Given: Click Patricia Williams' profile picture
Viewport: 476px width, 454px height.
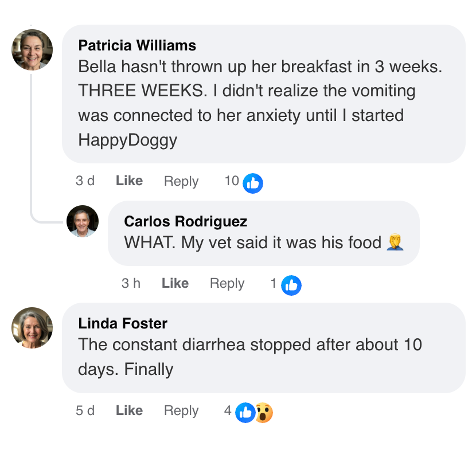Looking at the screenshot, I should coord(32,50).
